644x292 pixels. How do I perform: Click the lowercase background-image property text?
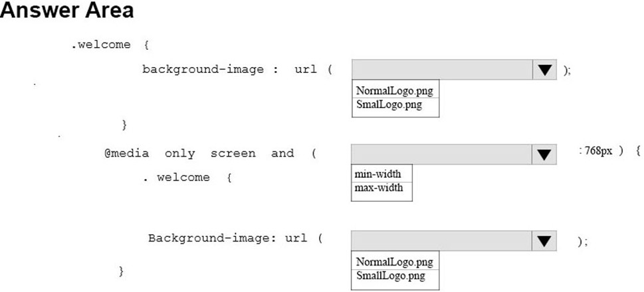(x=203, y=70)
